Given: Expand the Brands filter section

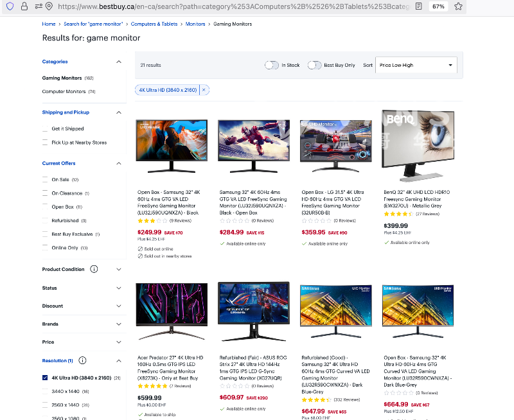Looking at the screenshot, I should (119, 324).
